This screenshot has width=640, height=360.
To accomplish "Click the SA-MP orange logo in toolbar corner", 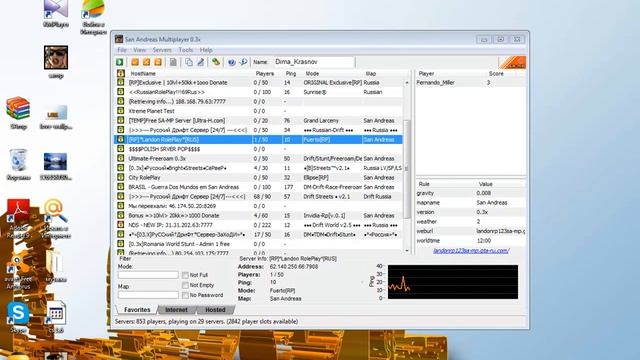I will (x=512, y=62).
